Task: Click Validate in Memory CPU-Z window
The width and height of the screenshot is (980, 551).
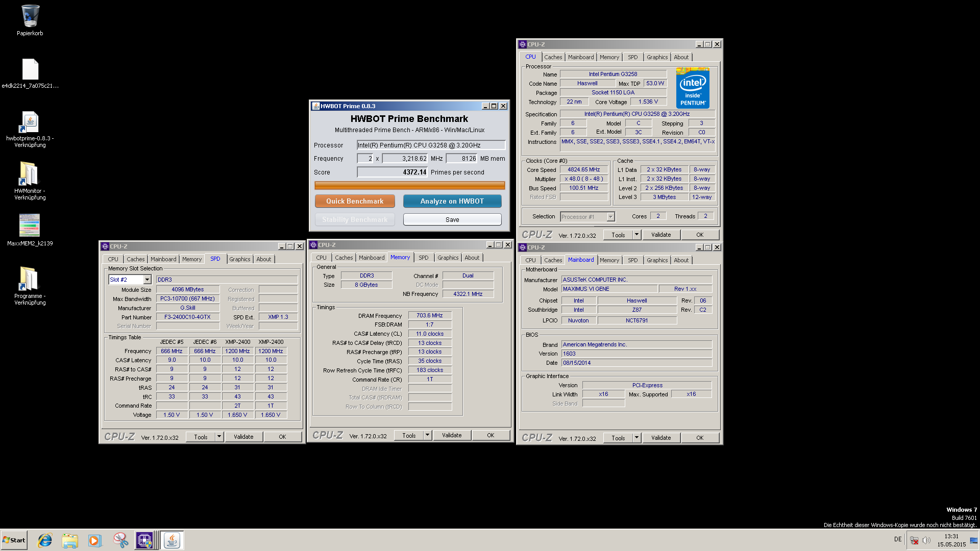Action: (x=452, y=435)
